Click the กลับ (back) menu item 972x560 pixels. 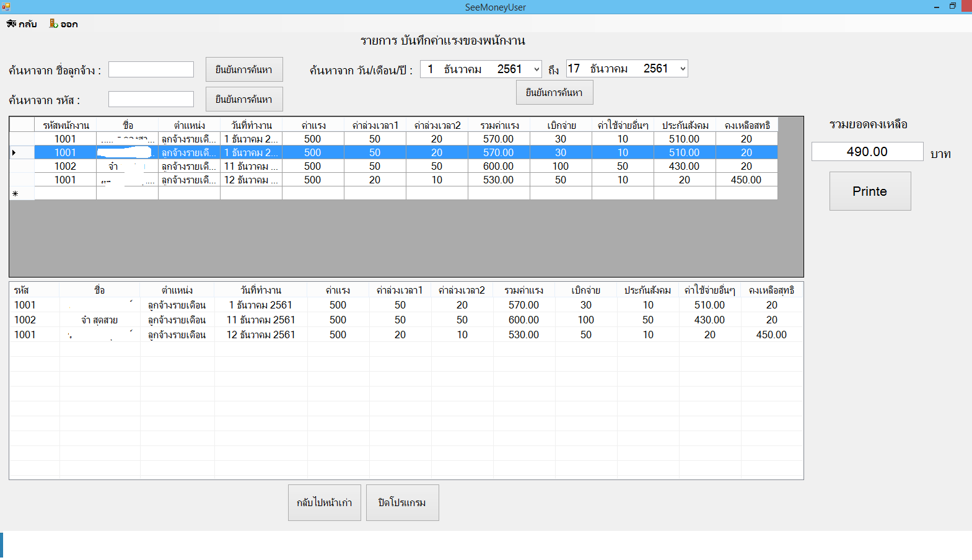tap(22, 24)
